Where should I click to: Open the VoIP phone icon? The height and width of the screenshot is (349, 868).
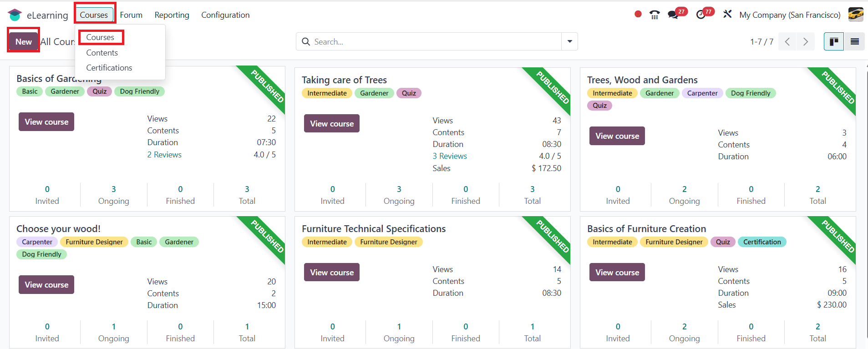(655, 15)
